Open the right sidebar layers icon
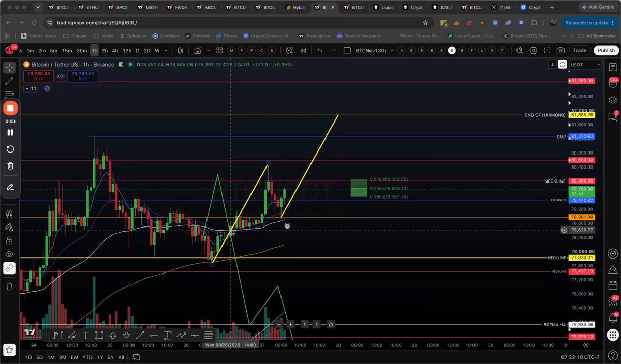Image resolution: width=621 pixels, height=364 pixels. pos(613,100)
